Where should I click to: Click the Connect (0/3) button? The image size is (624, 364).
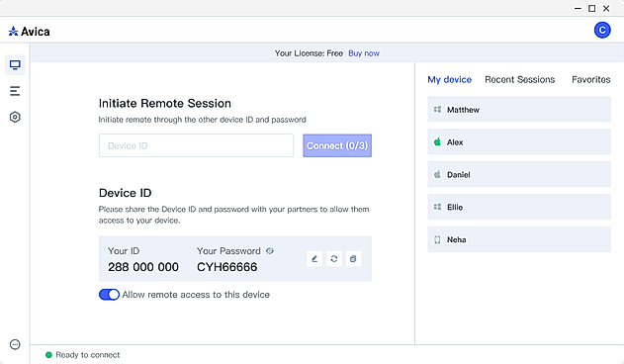pos(337,145)
